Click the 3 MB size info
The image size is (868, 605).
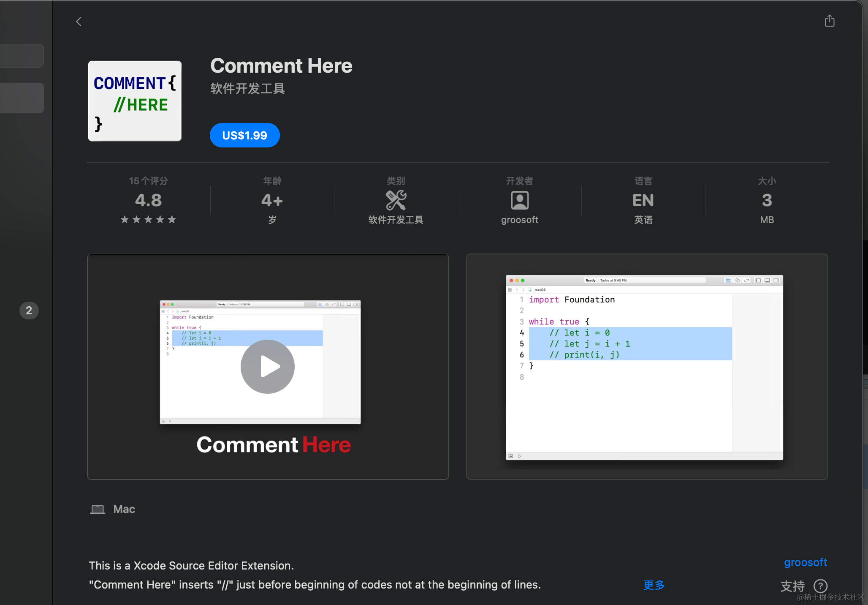pos(766,200)
